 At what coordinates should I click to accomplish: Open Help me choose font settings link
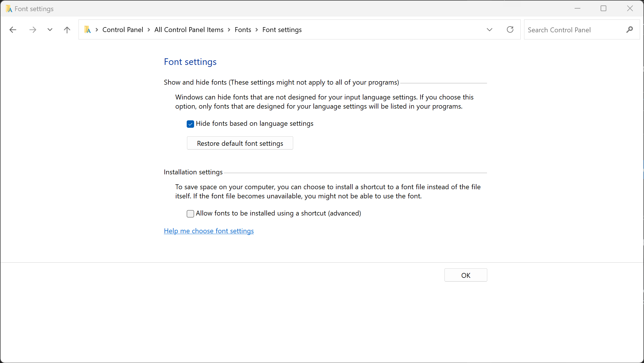[209, 231]
